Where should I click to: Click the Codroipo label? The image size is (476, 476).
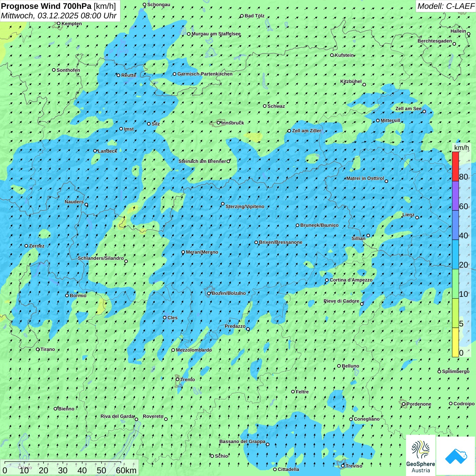click(464, 404)
